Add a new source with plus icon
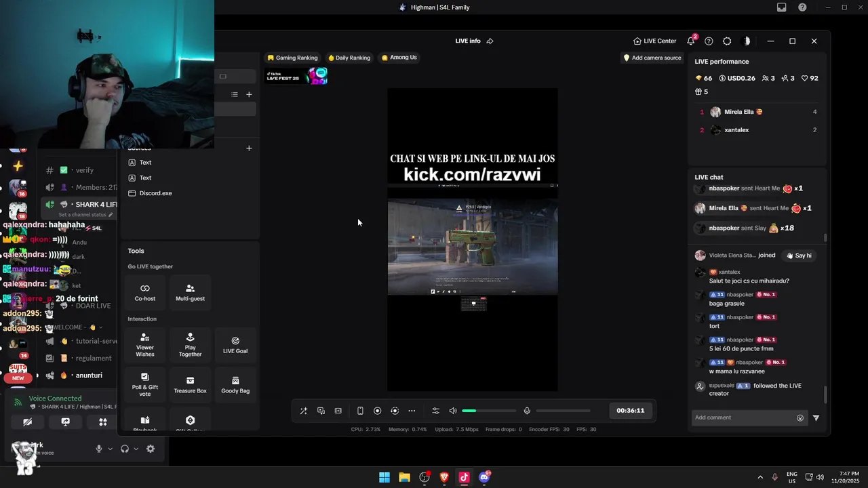Image resolution: width=868 pixels, height=488 pixels. [249, 148]
